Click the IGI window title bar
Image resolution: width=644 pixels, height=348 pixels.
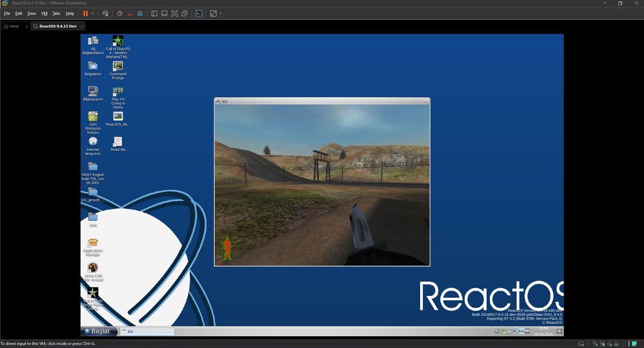coord(322,100)
